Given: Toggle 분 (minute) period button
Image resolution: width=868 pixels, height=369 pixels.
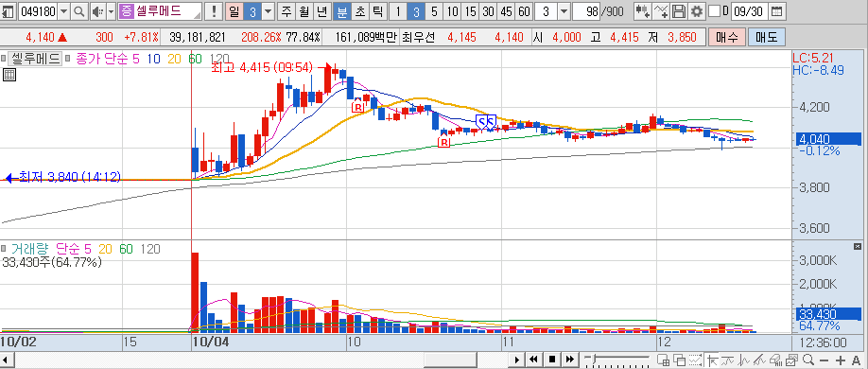Looking at the screenshot, I should click(x=342, y=10).
